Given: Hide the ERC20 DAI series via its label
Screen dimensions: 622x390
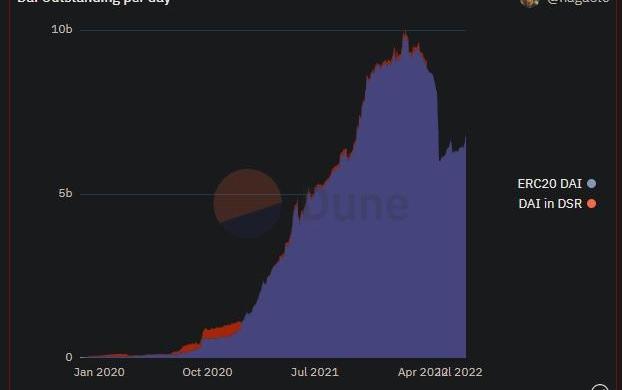Looking at the screenshot, I should pyautogui.click(x=549, y=184).
